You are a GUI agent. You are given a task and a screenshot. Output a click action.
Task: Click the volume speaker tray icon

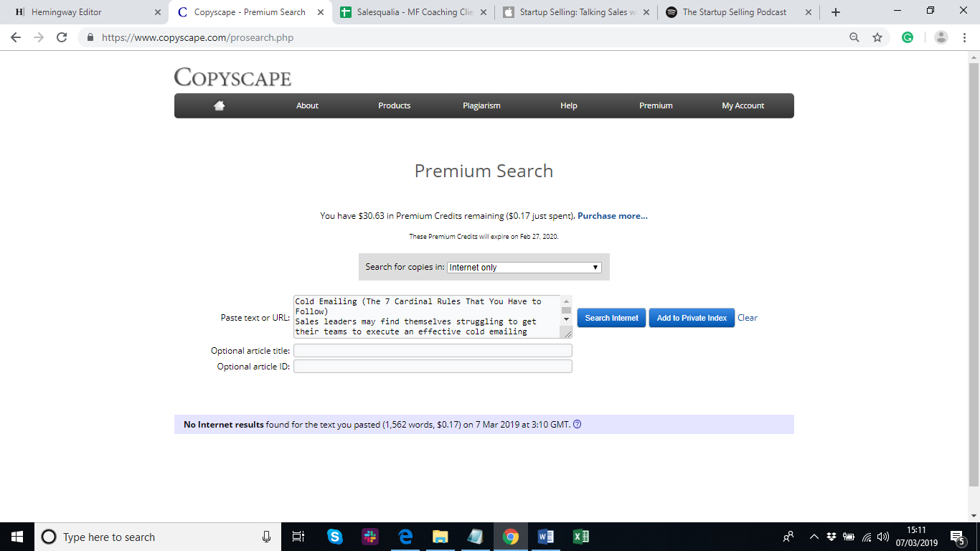[x=883, y=537]
